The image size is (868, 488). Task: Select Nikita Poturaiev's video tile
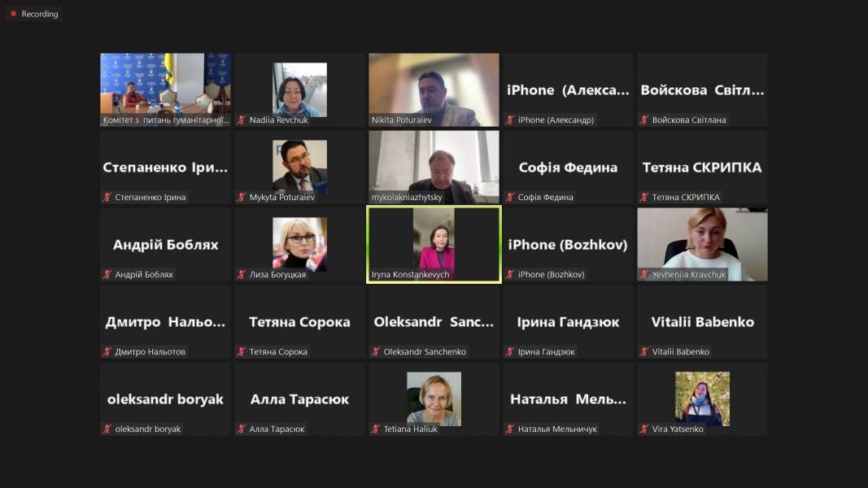pos(434,85)
